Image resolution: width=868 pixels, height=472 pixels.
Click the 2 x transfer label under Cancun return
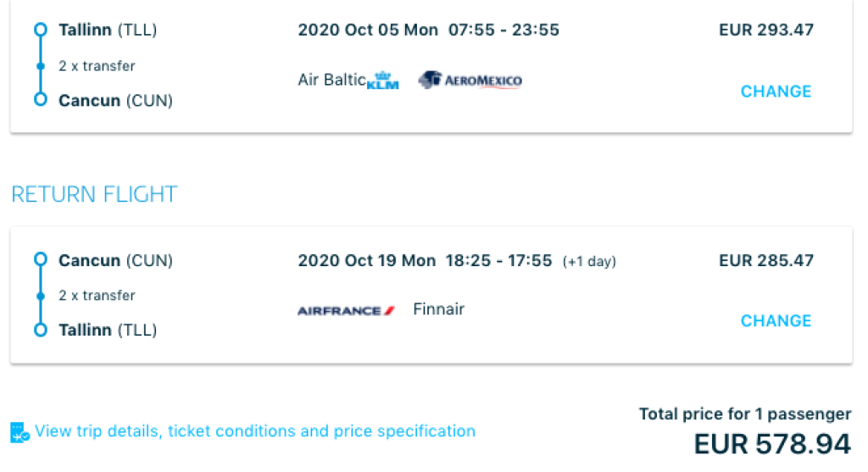coord(97,296)
